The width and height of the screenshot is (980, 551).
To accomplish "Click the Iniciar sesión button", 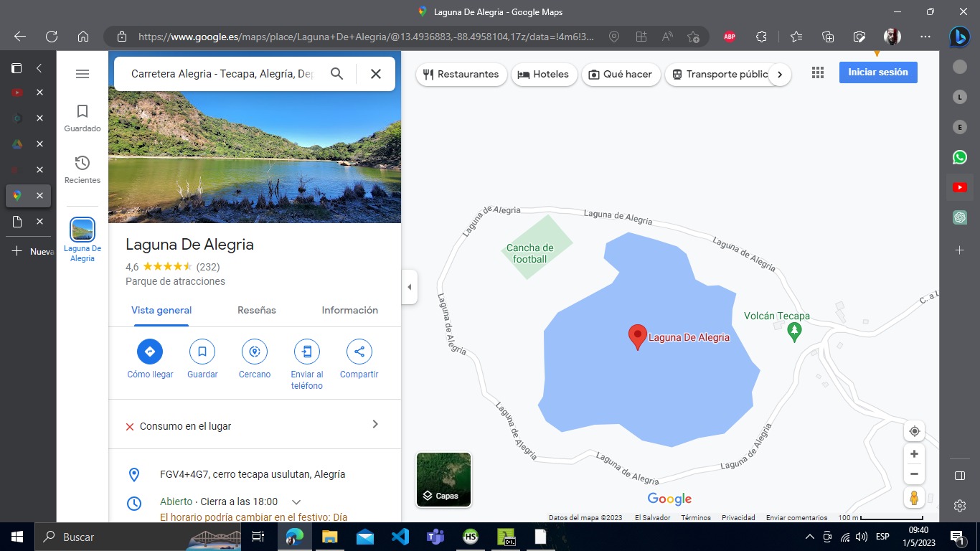I will point(877,72).
